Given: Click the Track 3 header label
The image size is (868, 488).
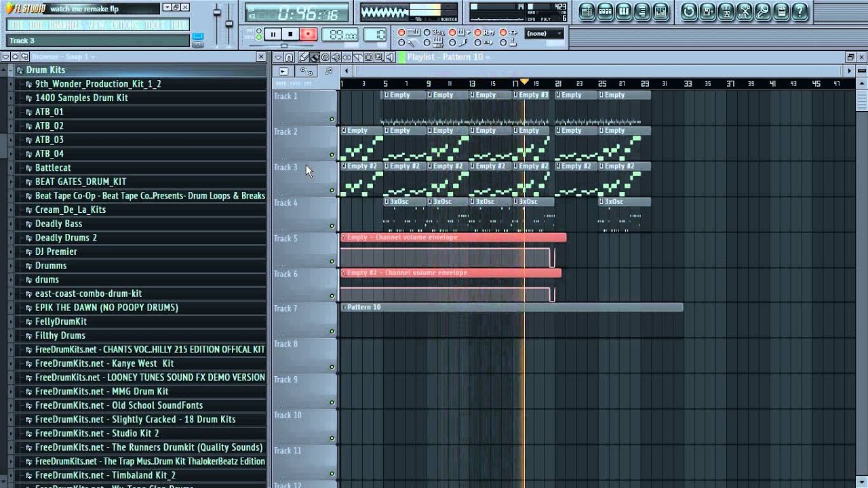Looking at the screenshot, I should pos(285,167).
